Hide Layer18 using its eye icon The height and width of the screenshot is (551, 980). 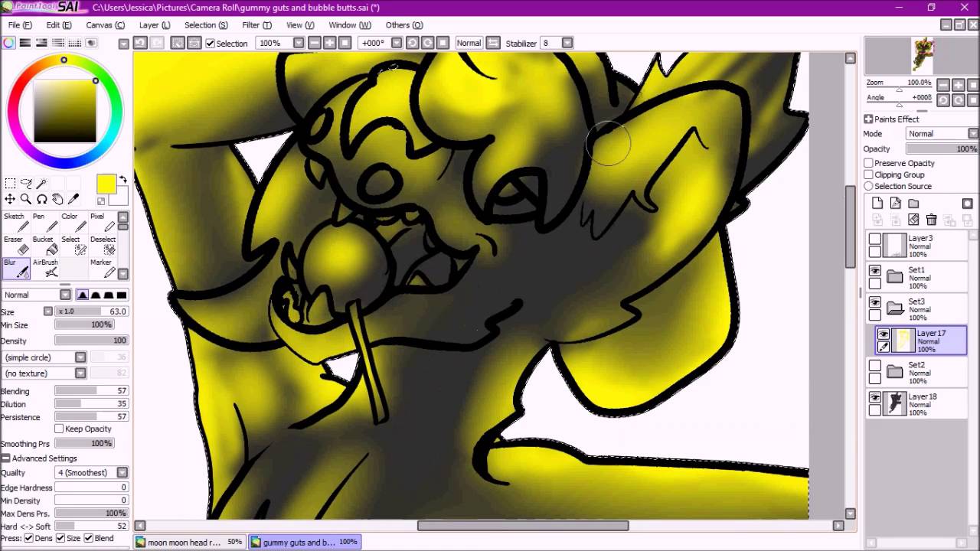[x=875, y=397]
